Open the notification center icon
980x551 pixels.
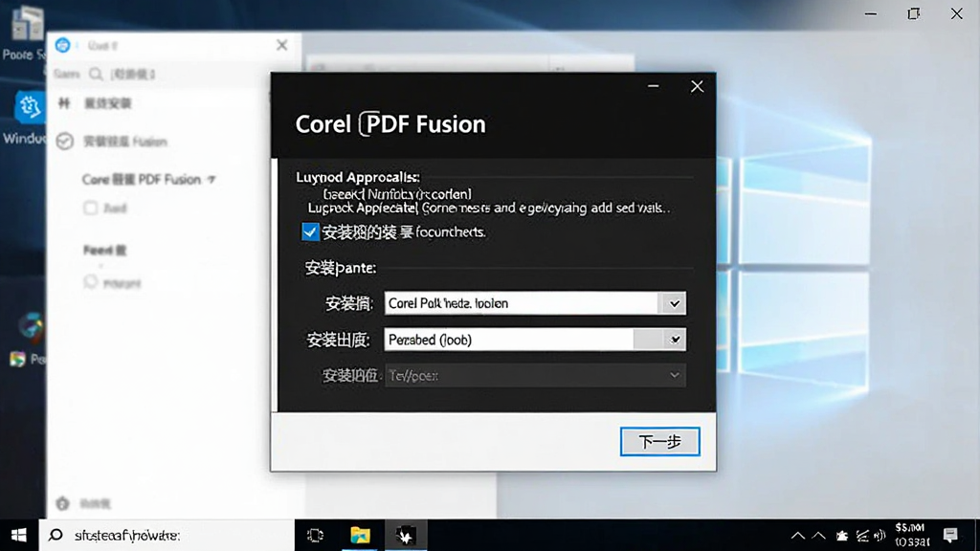coord(950,536)
